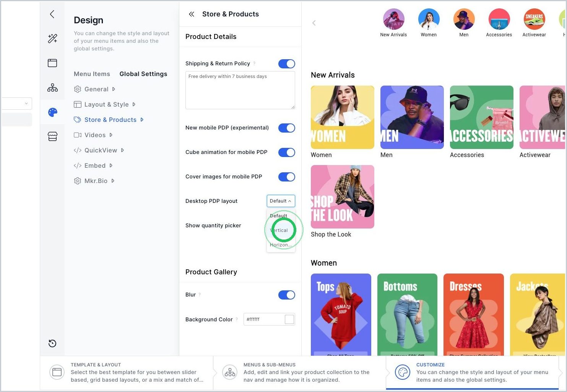567x392 pixels.
Task: Switch to Global Settings tab
Action: click(143, 74)
